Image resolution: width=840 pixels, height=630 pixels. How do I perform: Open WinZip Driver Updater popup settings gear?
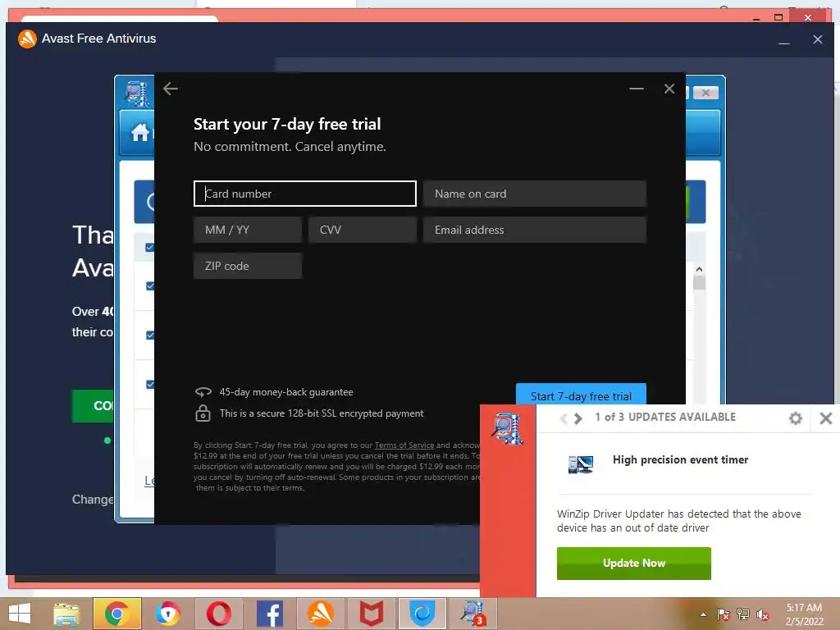796,418
